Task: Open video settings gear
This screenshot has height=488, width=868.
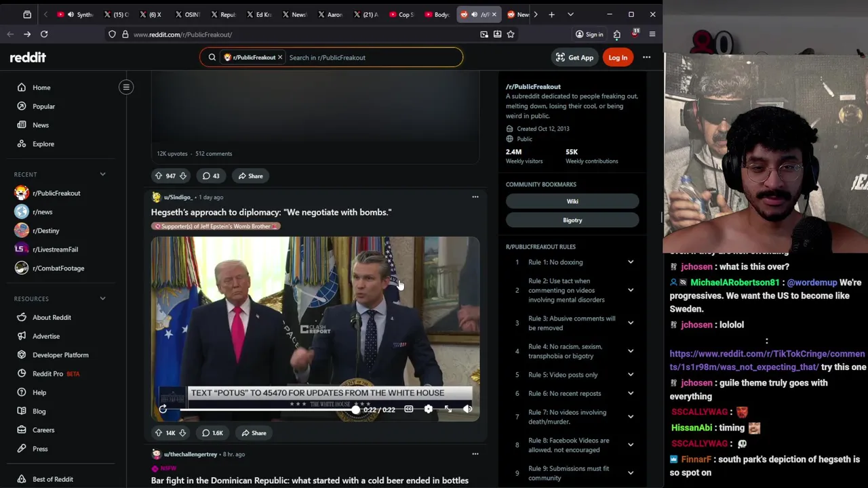Action: (x=428, y=409)
